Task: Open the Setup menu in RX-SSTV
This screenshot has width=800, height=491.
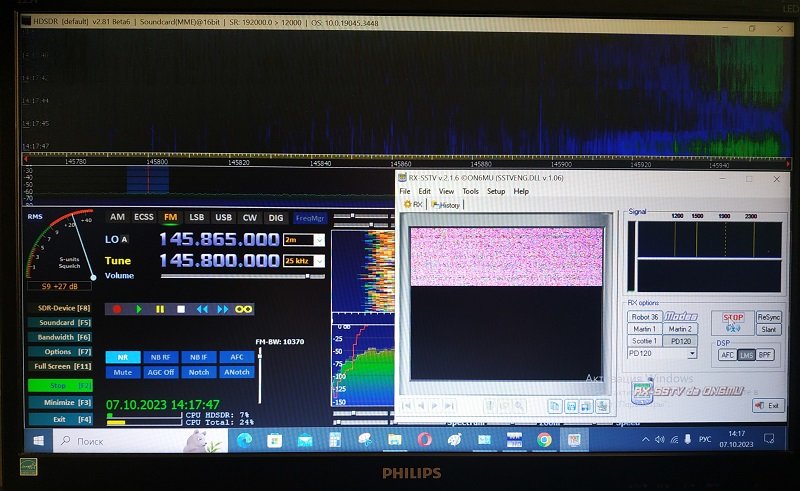Action: [x=496, y=191]
